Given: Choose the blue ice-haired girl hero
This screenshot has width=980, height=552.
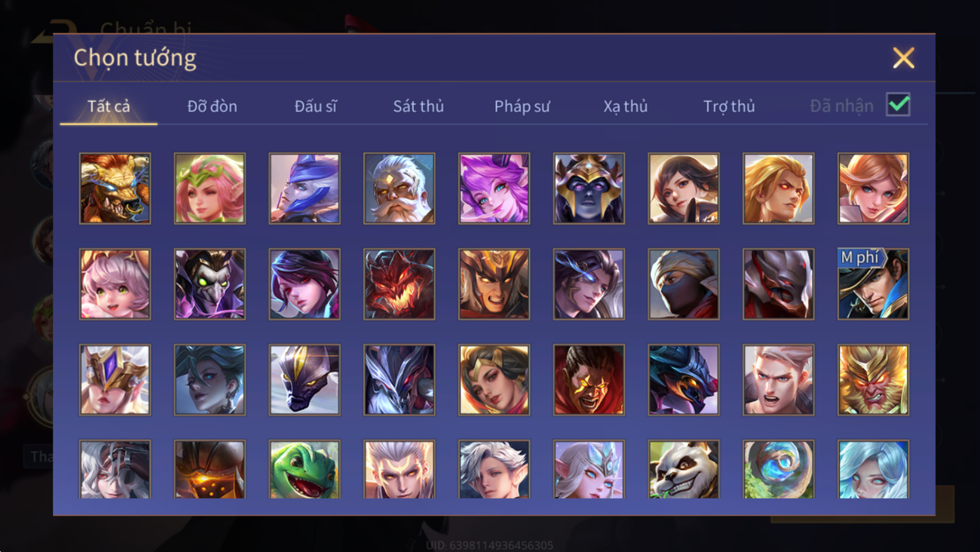Looking at the screenshot, I should click(x=873, y=469).
